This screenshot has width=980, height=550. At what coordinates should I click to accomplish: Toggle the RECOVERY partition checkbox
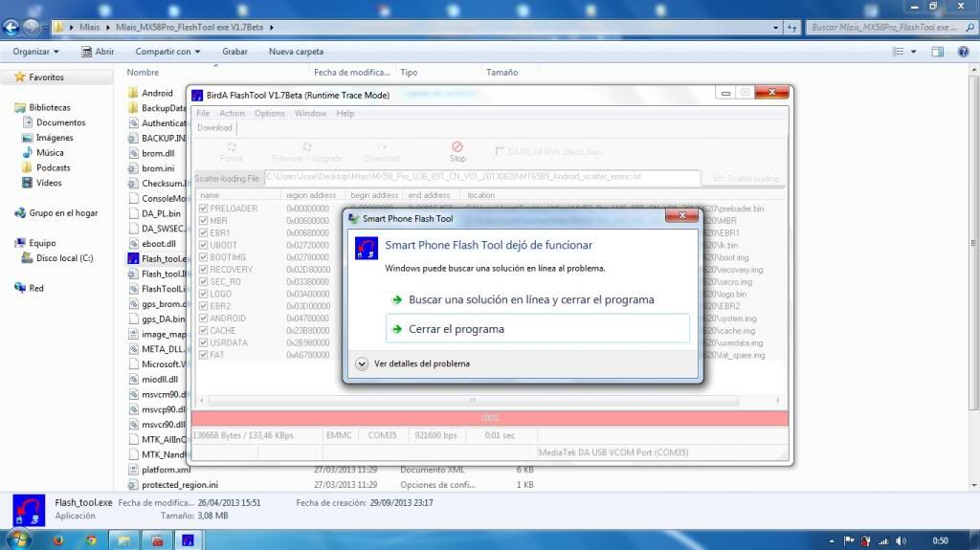203,270
